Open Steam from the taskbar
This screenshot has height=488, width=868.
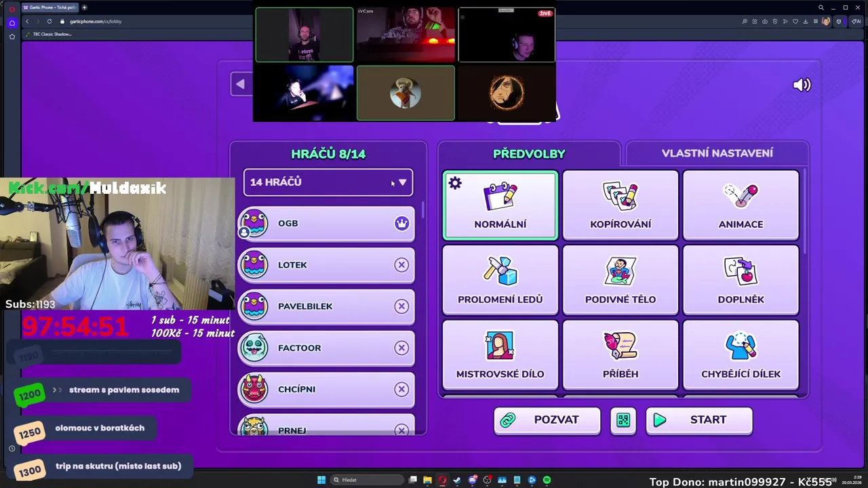pyautogui.click(x=457, y=480)
